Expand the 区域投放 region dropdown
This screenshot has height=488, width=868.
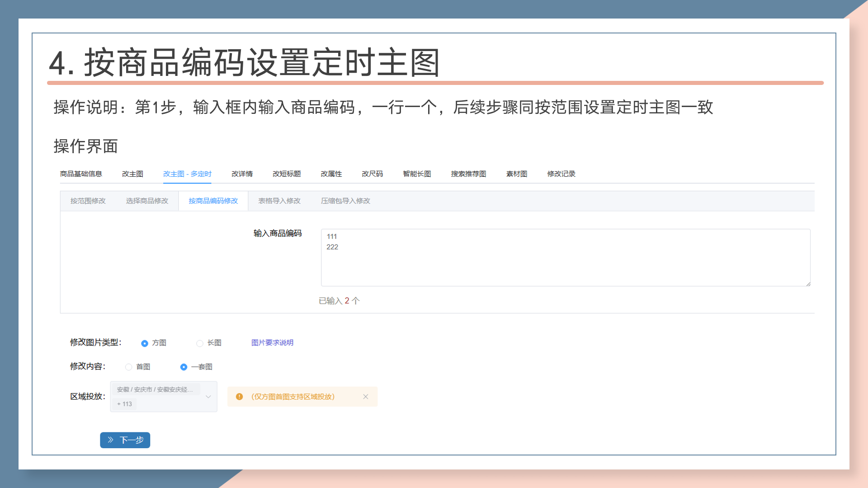208,397
